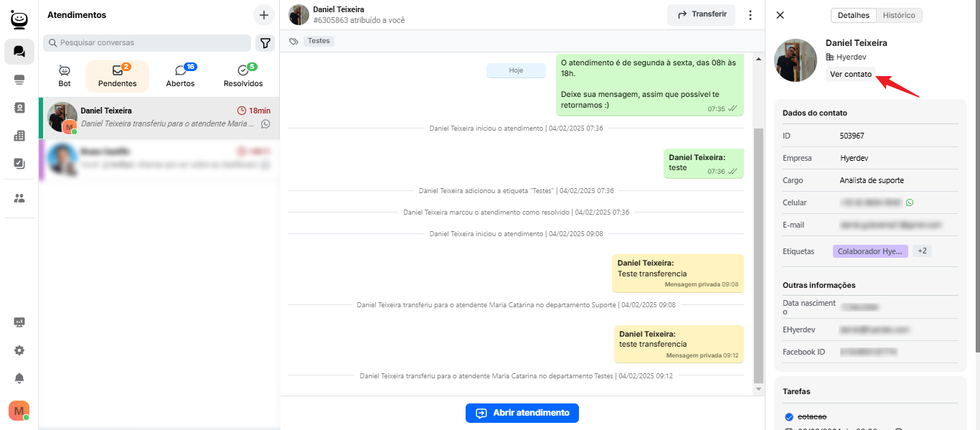Click the tag icon beside the Testes label
Viewport: 980px width, 430px height.
point(293,42)
